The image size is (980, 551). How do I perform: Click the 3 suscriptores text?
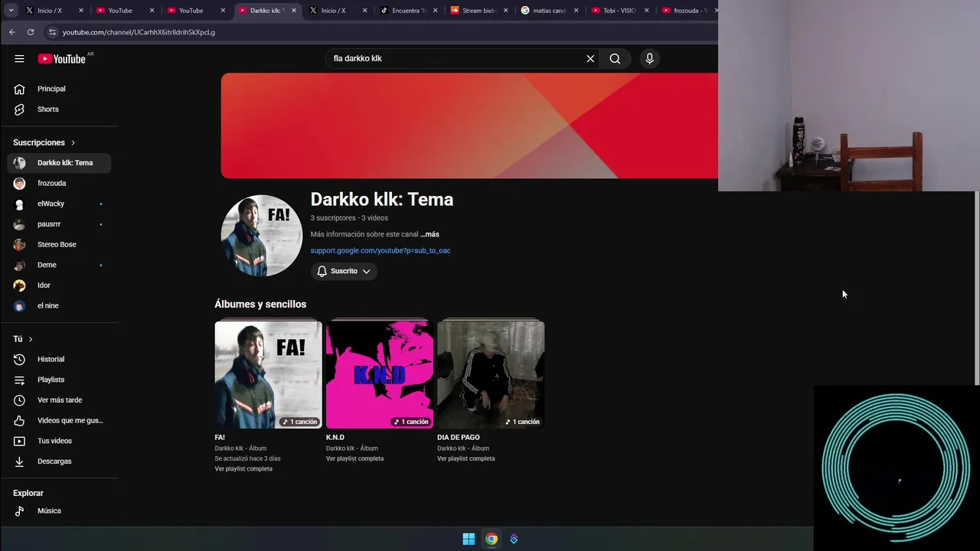(x=333, y=218)
